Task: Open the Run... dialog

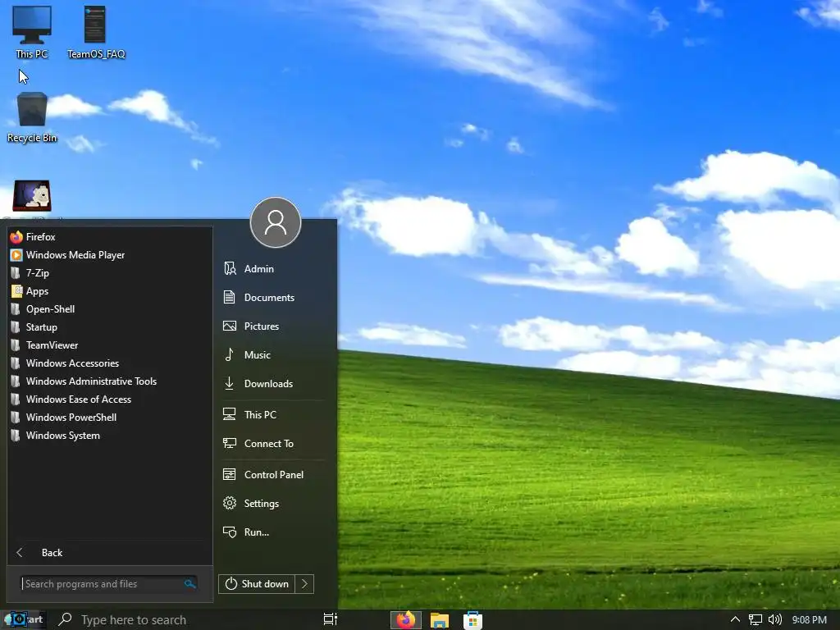Action: coord(274,532)
